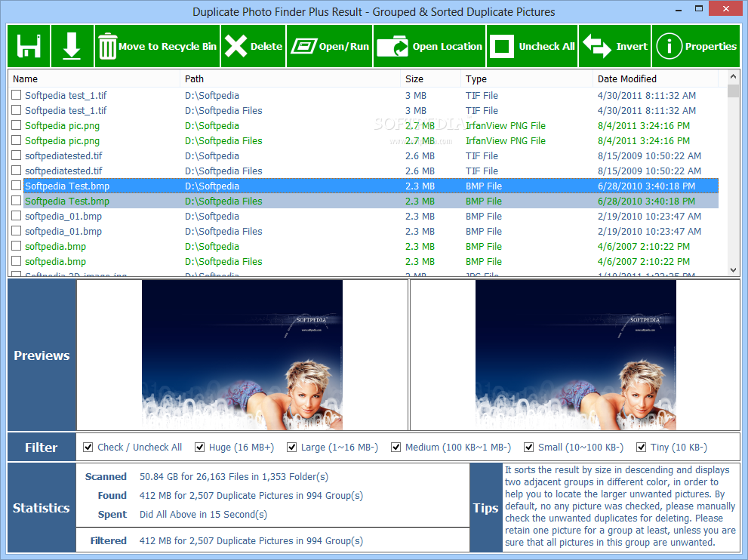Check softpedia.bmp in D:\Softpedia
Screen dimensions: 748x560
tap(16, 246)
